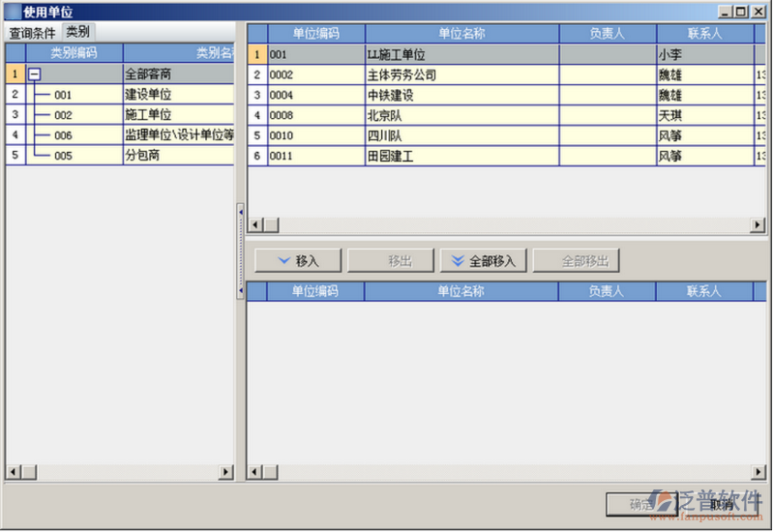This screenshot has height=532, width=773.
Task: Click upper table scrollbar right arrow
Action: pos(758,224)
